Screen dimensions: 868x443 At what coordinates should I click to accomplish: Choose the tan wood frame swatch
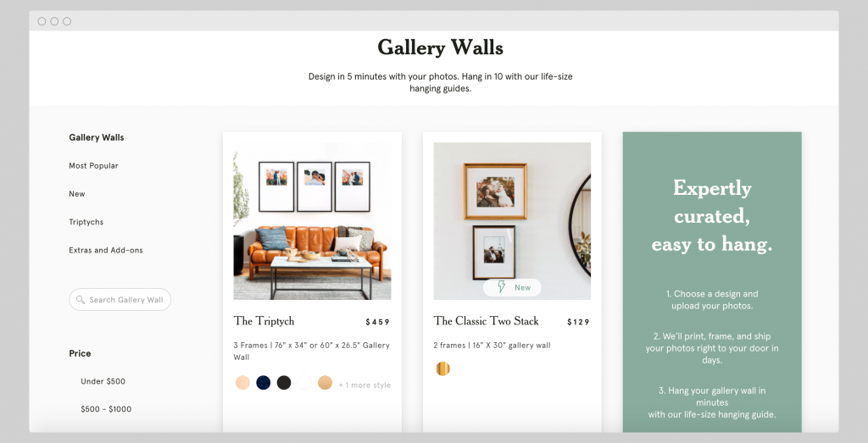point(325,382)
